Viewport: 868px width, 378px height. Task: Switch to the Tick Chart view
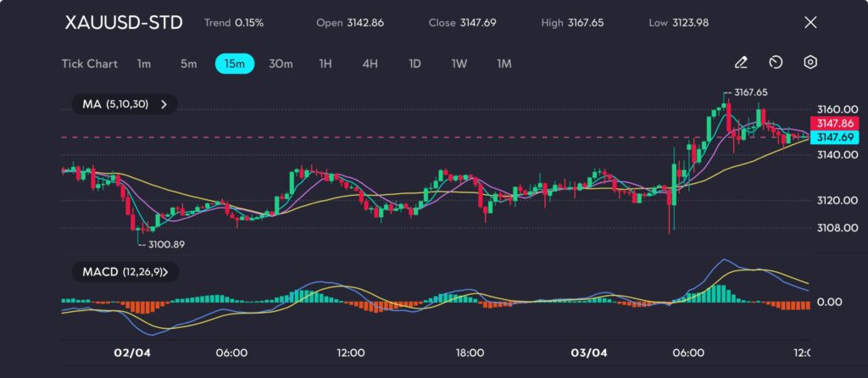[x=89, y=64]
